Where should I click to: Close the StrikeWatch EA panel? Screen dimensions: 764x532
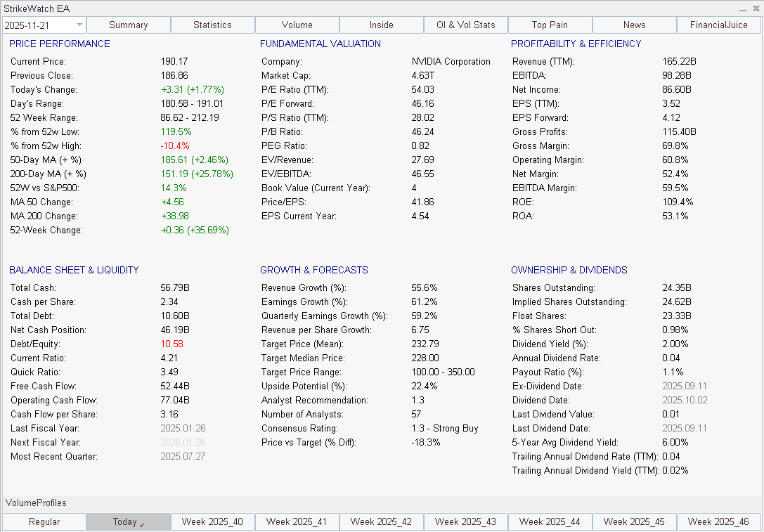click(756, 8)
